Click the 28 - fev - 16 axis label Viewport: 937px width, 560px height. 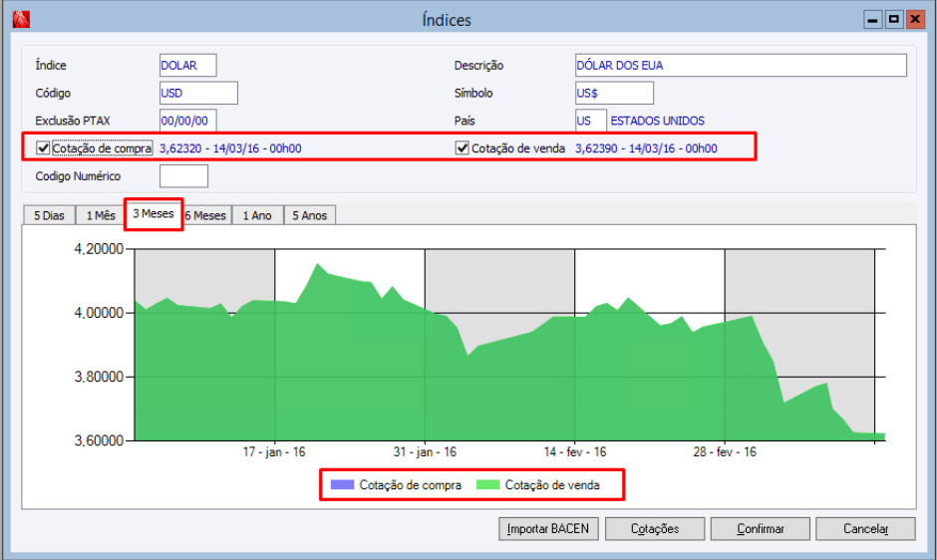(x=725, y=451)
